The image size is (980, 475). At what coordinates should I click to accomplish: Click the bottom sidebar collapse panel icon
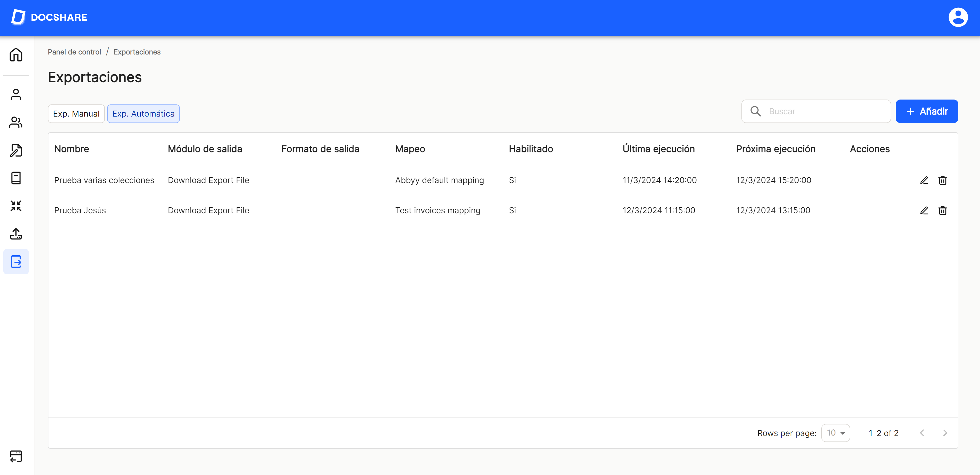point(16,456)
